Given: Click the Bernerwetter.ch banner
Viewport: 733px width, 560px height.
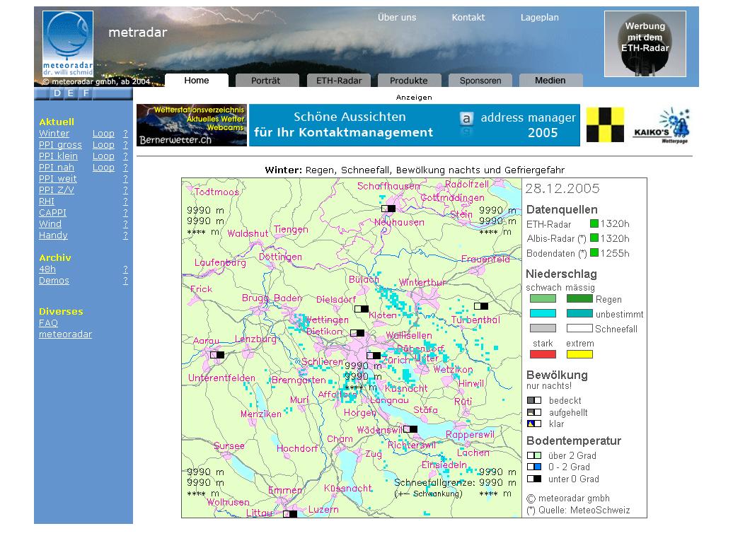Looking at the screenshot, I should coord(191,125).
